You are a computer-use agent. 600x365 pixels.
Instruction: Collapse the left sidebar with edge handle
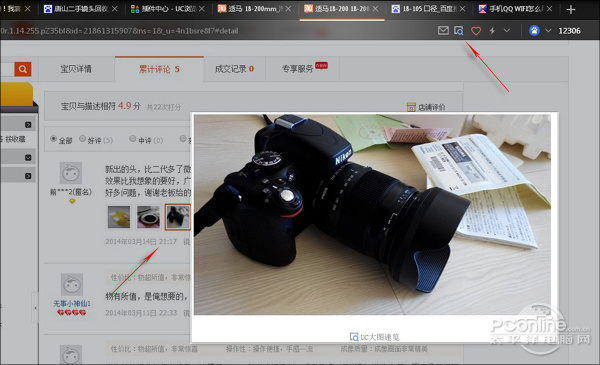point(35,308)
